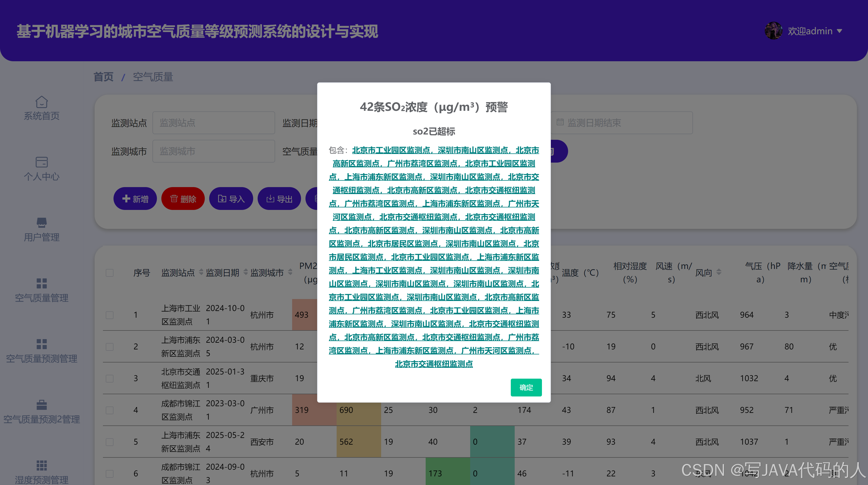Toggle the select-all header checkbox
The image size is (868, 485).
point(110,273)
